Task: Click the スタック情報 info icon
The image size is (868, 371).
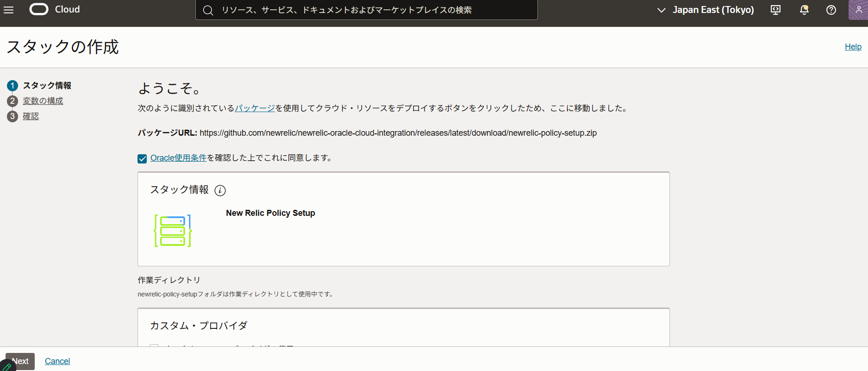Action: coord(220,190)
